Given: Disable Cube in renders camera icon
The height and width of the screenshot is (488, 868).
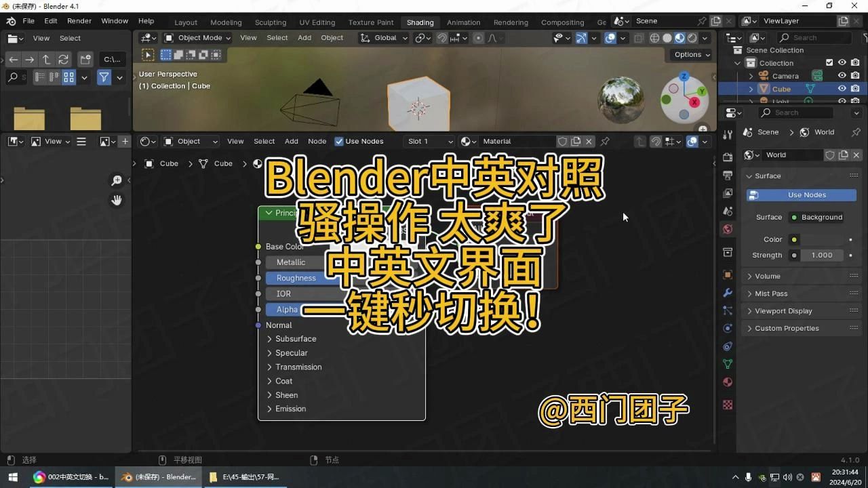Looking at the screenshot, I should coord(855,89).
